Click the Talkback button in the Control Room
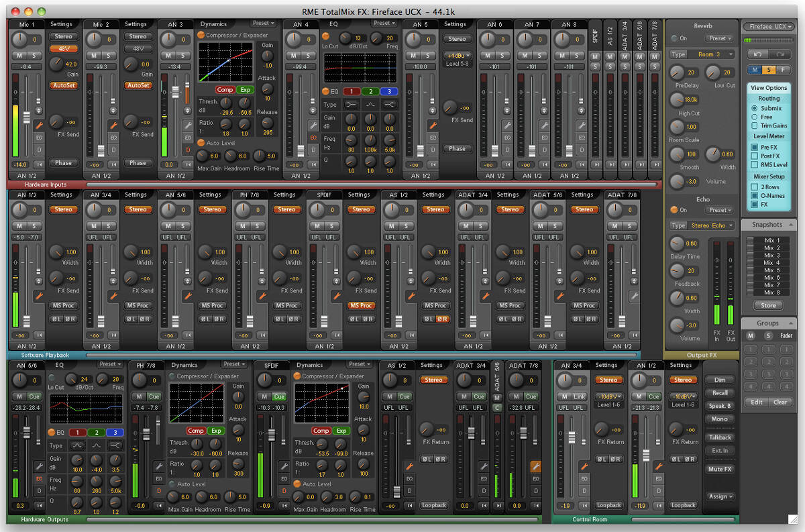 719,437
